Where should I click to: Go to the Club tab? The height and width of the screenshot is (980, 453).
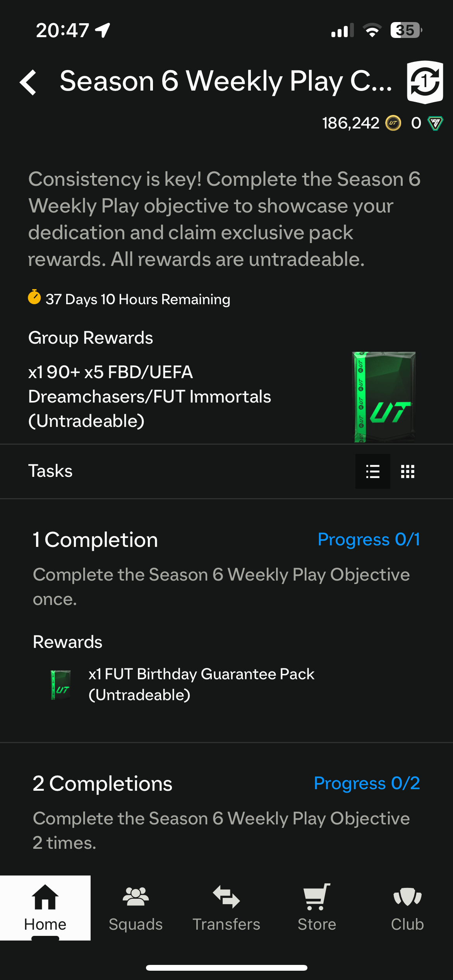click(x=407, y=908)
